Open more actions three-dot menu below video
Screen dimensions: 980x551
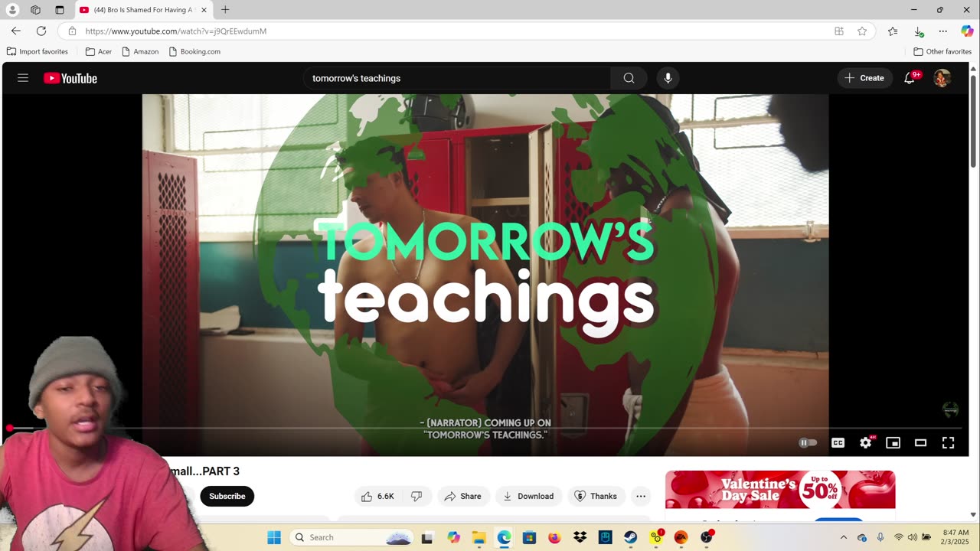(x=641, y=496)
